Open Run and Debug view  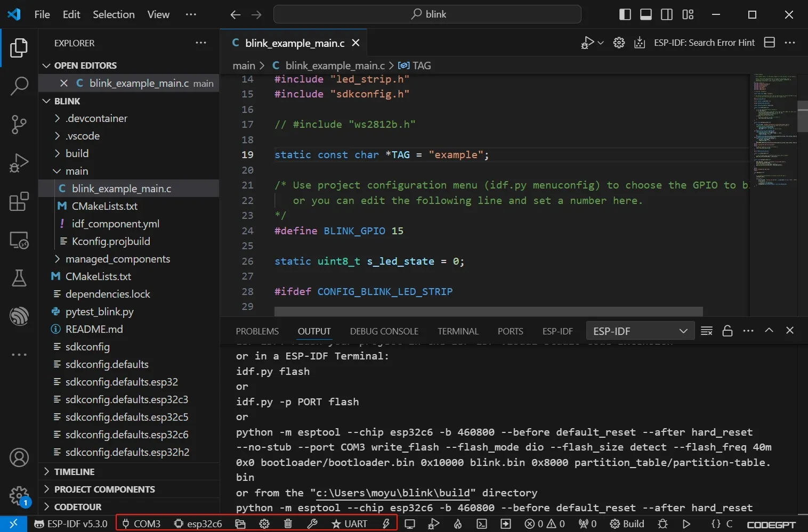click(x=19, y=163)
